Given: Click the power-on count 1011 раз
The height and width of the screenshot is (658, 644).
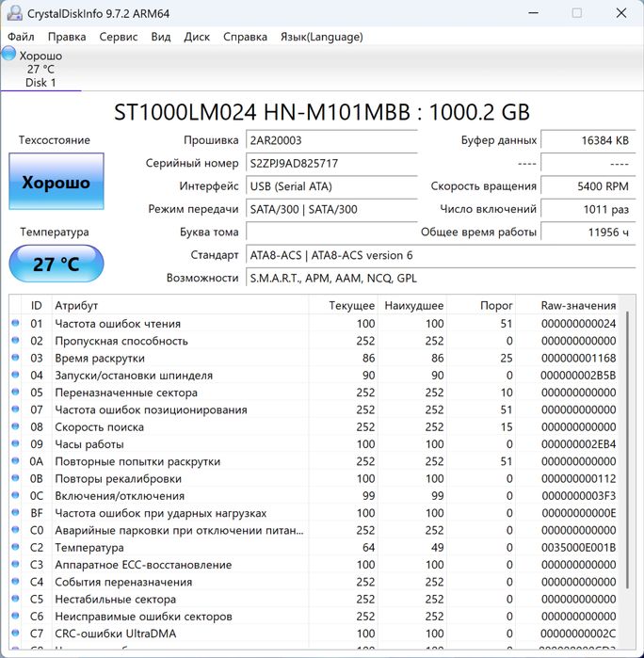Looking at the screenshot, I should point(588,209).
